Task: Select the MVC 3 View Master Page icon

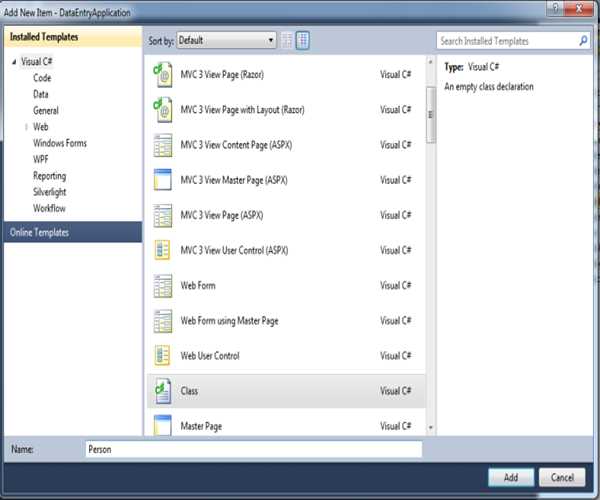Action: click(x=161, y=180)
